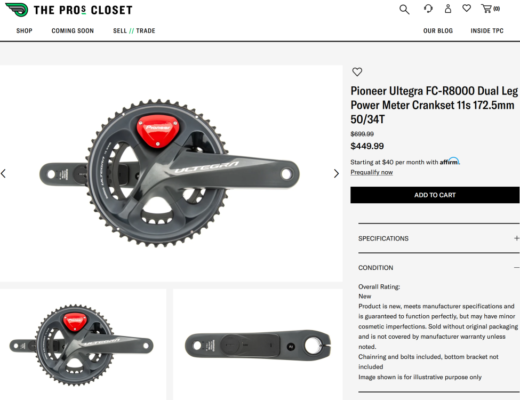Open the Coming Soon menu item
The image size is (520, 400).
tap(73, 31)
